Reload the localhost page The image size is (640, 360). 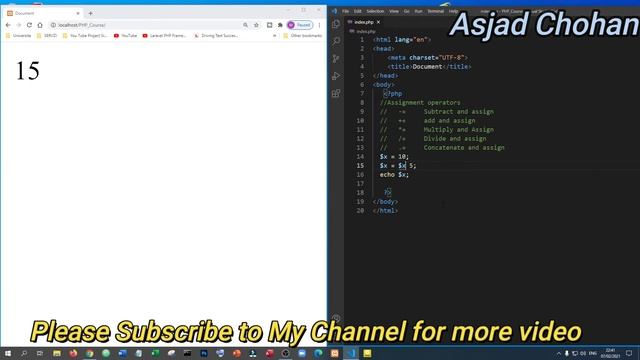(29, 25)
